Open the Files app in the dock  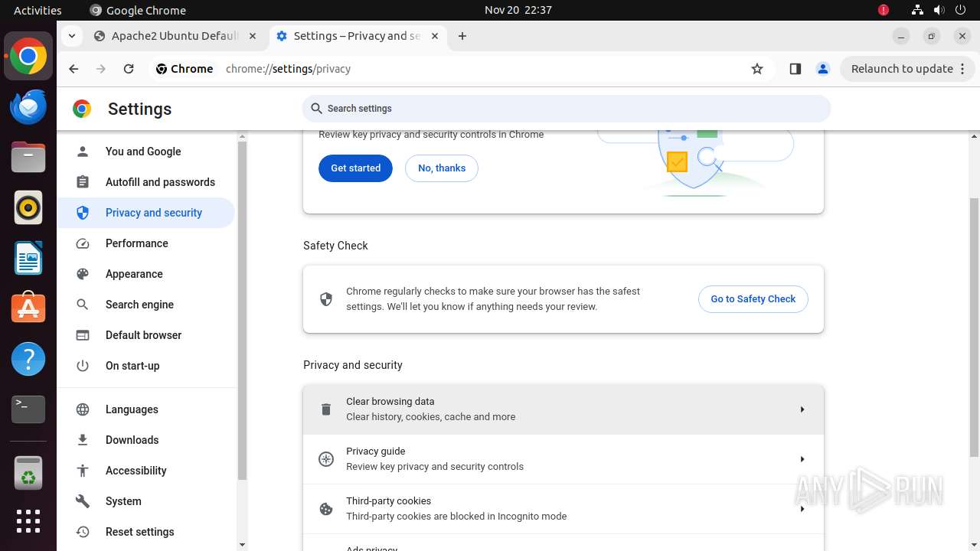click(28, 157)
